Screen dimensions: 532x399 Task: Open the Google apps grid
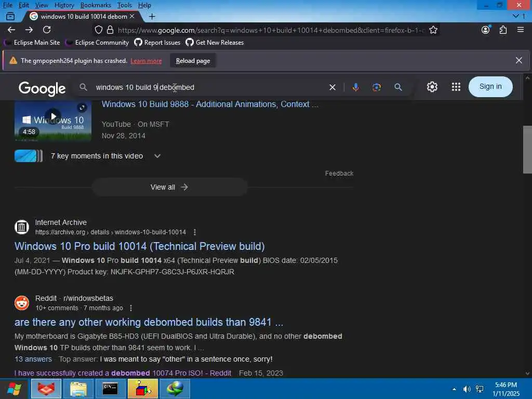[456, 87]
